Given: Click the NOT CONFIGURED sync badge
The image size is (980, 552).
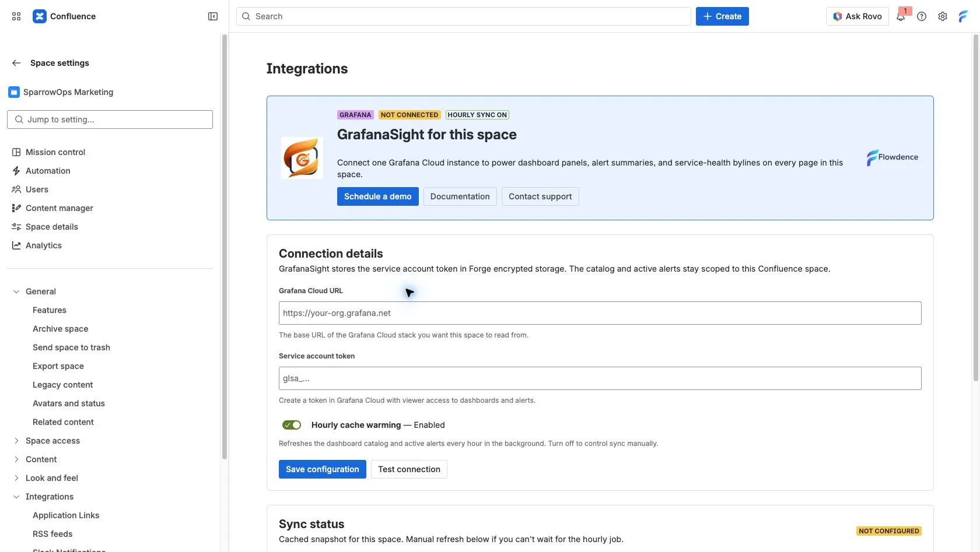Looking at the screenshot, I should click(889, 531).
